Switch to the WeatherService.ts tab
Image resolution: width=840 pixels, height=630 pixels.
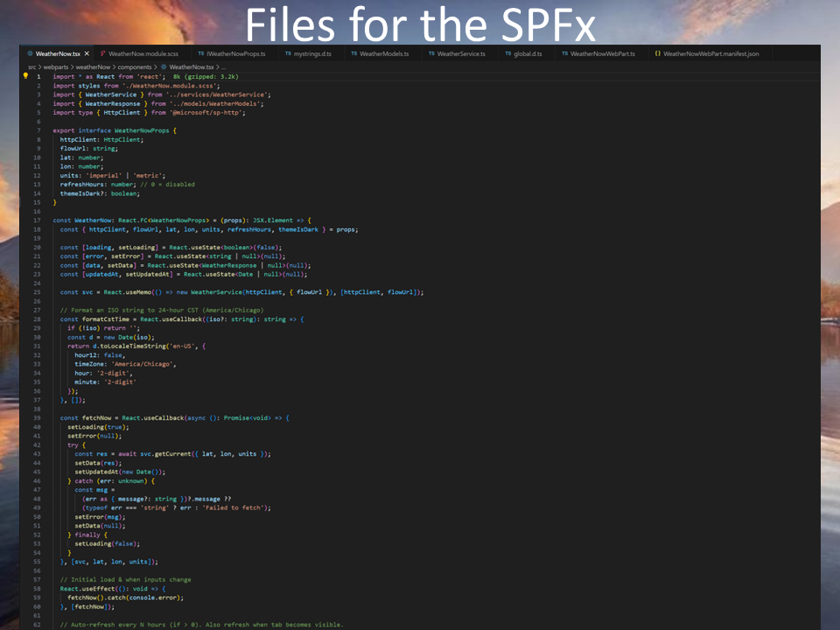[x=461, y=53]
